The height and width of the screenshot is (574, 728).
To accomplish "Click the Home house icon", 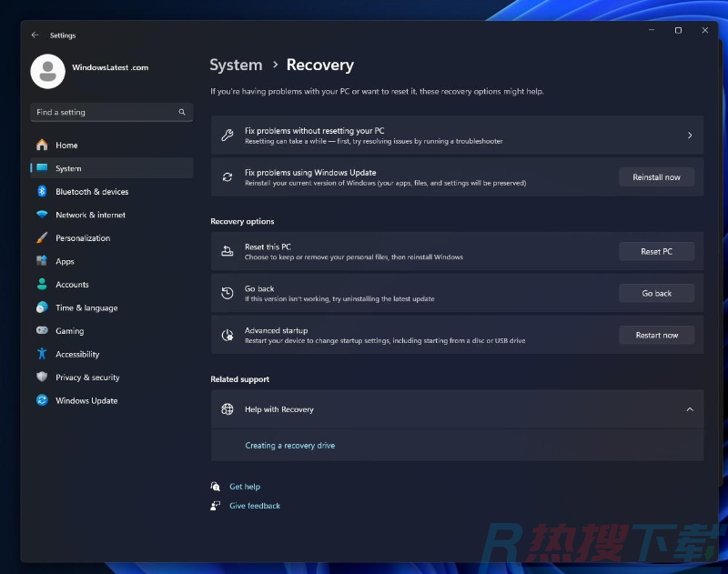I will click(42, 145).
